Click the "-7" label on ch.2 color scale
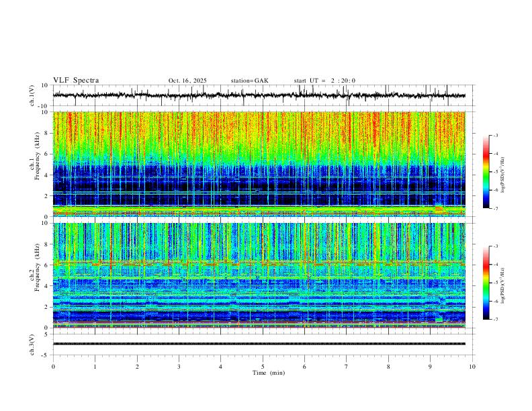532x411 pixels. [x=496, y=320]
